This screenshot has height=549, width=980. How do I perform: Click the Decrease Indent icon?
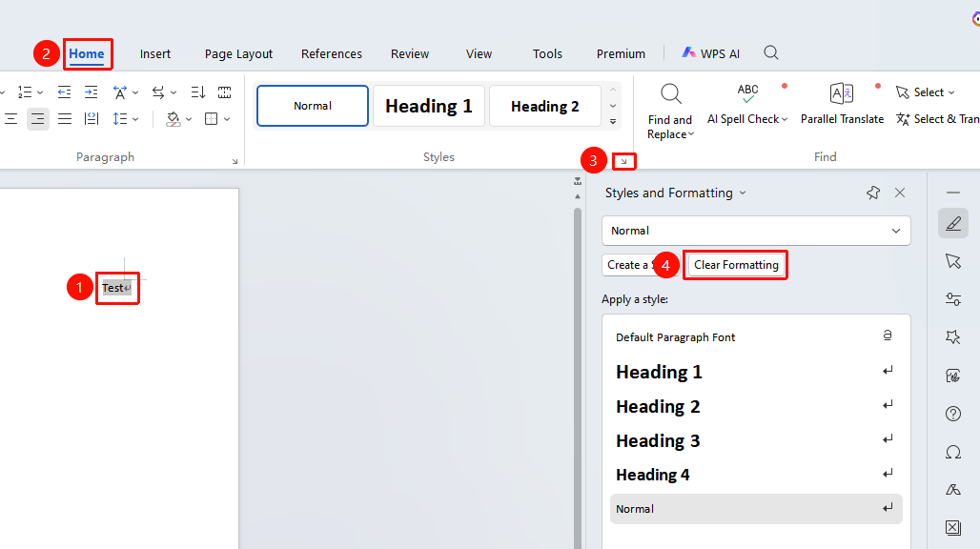pyautogui.click(x=64, y=92)
